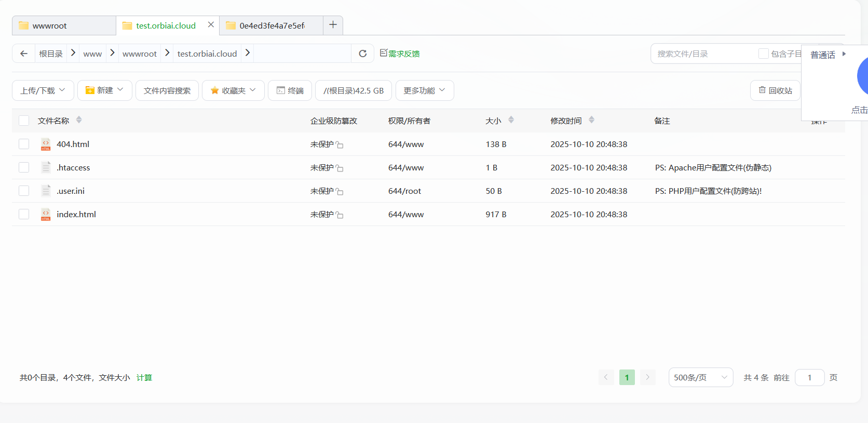The image size is (868, 423).
Task: Switch to the 0e4ed3fe4a7e5ef tab
Action: point(272,25)
